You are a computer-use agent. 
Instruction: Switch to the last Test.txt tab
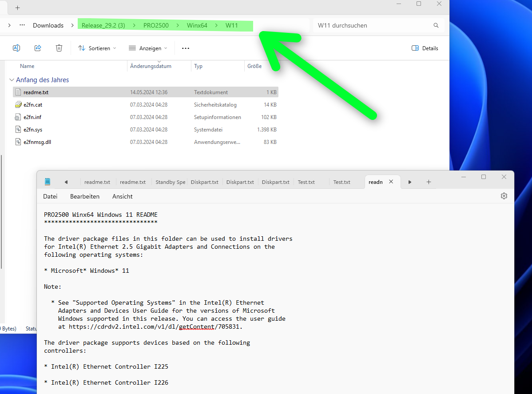pyautogui.click(x=341, y=182)
